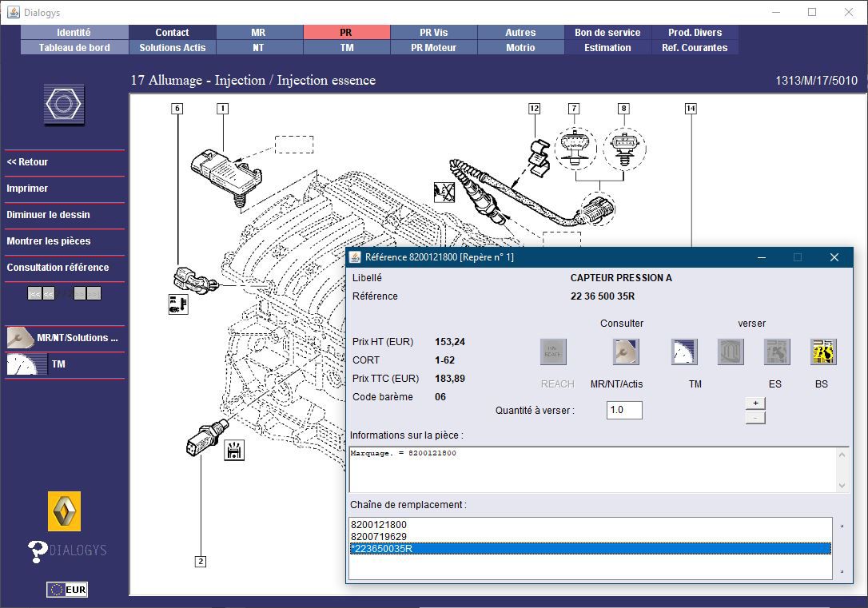Click the << Retour link

coord(27,162)
